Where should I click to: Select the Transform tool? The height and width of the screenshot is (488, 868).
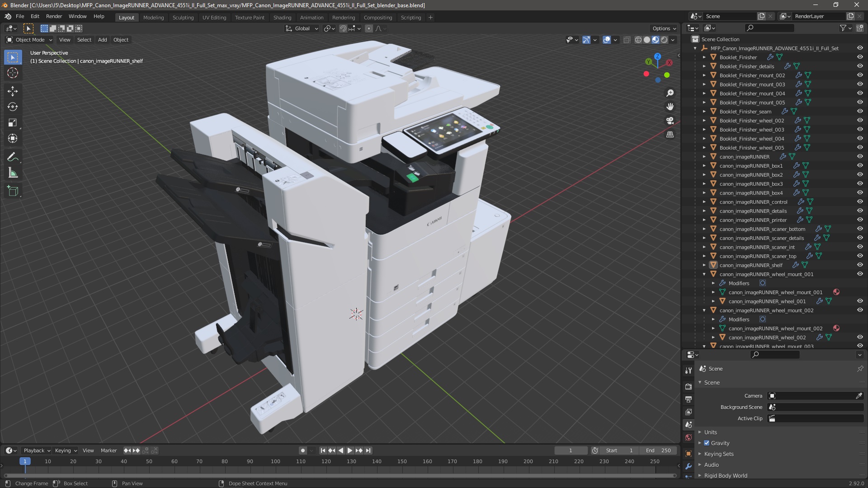tap(13, 138)
